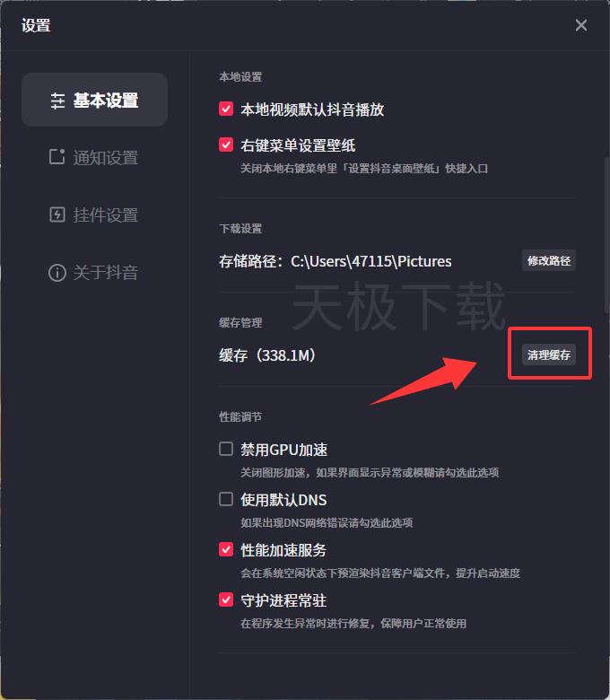Click the 修改路径 button
Image resolution: width=610 pixels, height=700 pixels.
click(x=549, y=261)
